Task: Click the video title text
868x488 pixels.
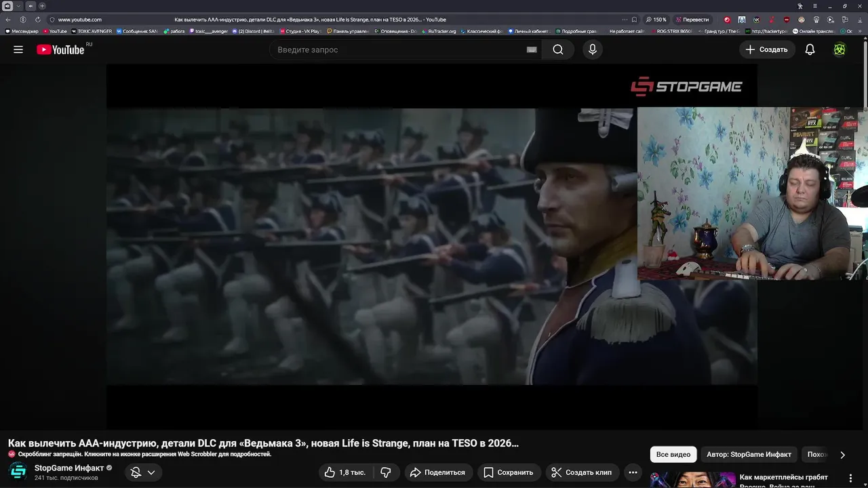Action: point(263,443)
